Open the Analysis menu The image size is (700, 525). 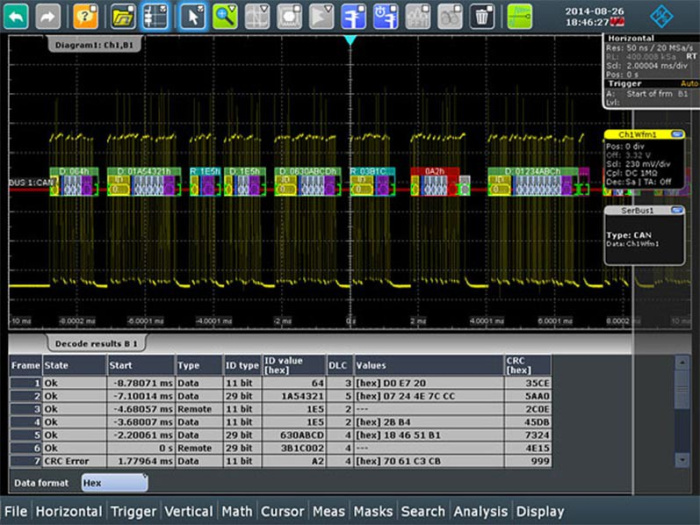tap(479, 511)
